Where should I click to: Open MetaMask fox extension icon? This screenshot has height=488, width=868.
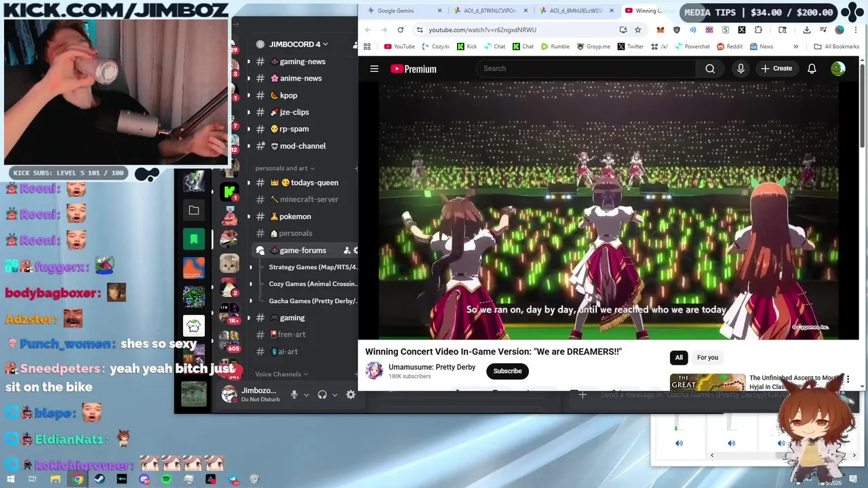(660, 30)
